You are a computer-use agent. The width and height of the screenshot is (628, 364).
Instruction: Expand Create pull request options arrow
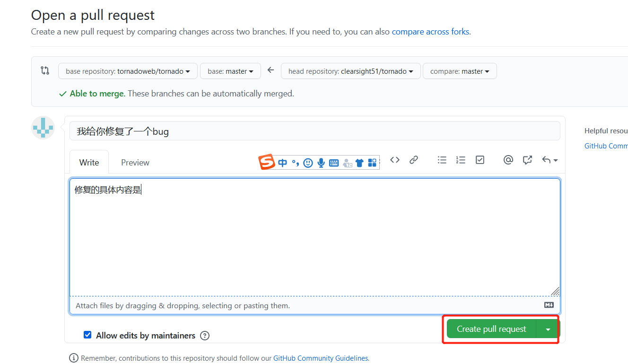(548, 329)
